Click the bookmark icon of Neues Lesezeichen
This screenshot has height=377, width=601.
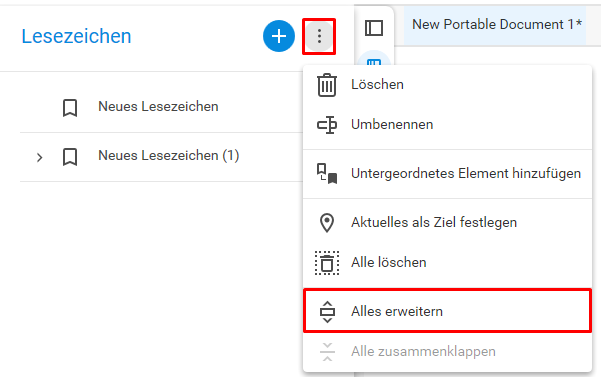pyautogui.click(x=70, y=108)
